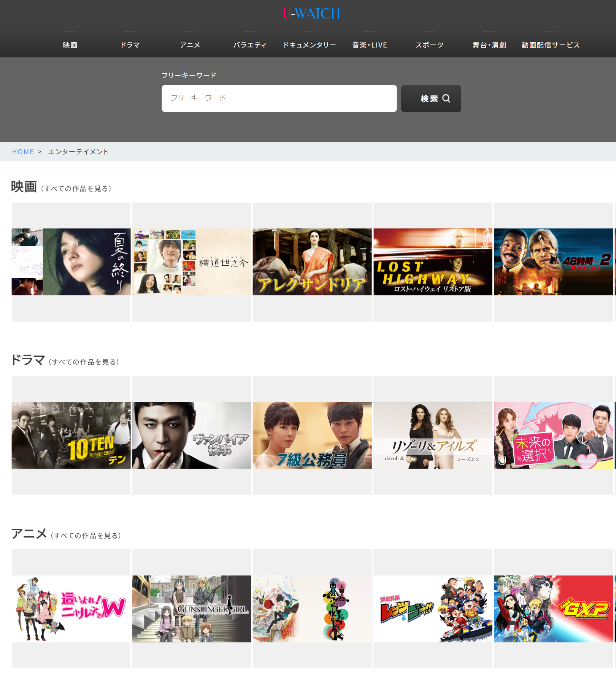Open the ヴァンパイア検事 drama thumbnail

pyautogui.click(x=192, y=435)
